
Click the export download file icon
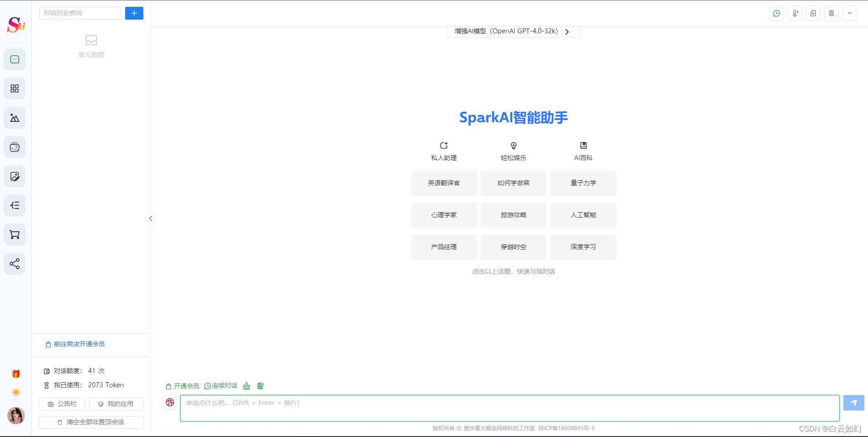click(x=813, y=13)
